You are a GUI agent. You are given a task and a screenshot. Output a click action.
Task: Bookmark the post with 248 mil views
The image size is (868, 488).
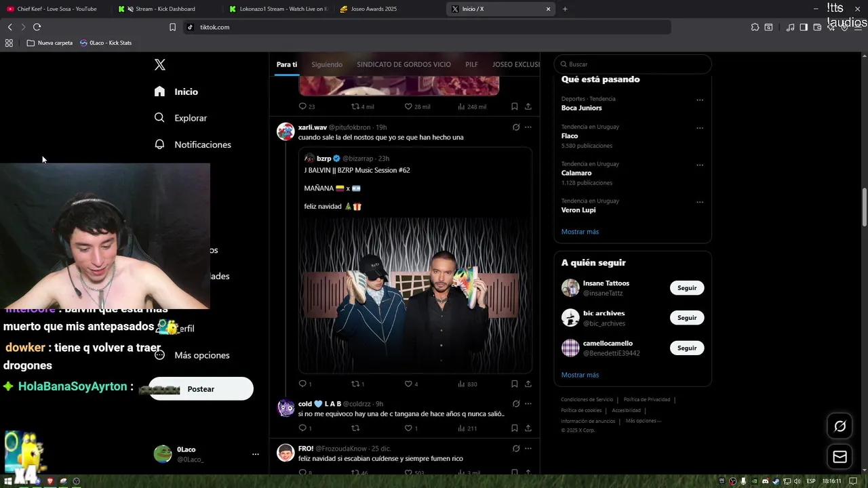click(x=515, y=106)
